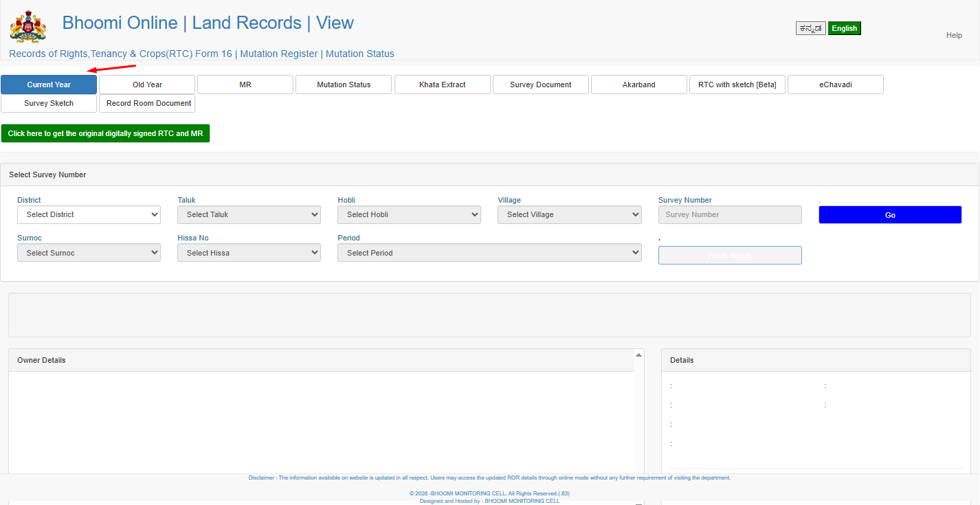
Task: Open the Record Room Document tab
Action: point(147,103)
